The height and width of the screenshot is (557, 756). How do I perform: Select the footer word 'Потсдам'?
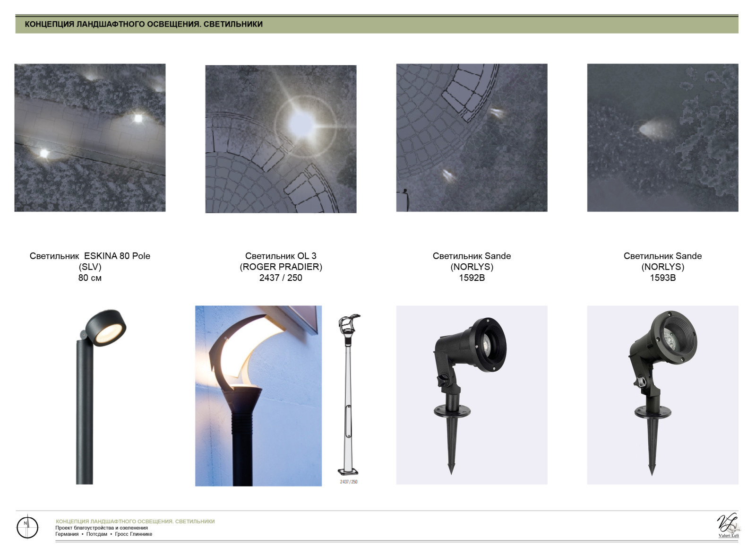tap(97, 534)
